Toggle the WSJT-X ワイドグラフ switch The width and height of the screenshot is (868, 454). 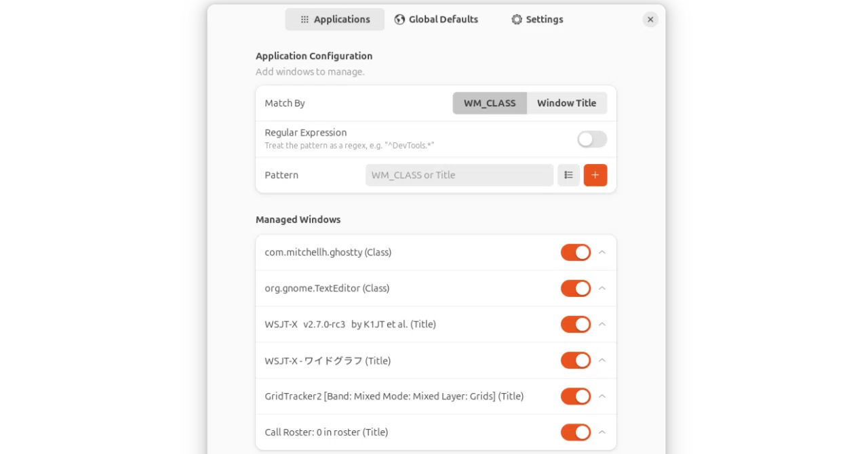[576, 360]
